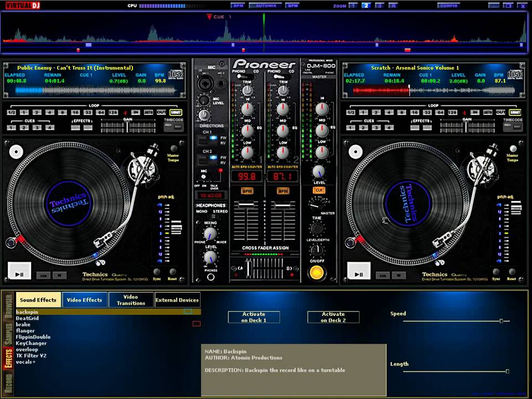Switch to the Record side tab
This screenshot has height=399, width=532.
[x=8, y=383]
